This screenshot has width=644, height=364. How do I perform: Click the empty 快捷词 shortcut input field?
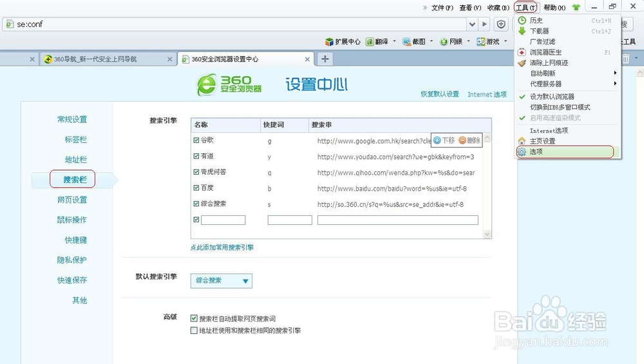pyautogui.click(x=290, y=220)
